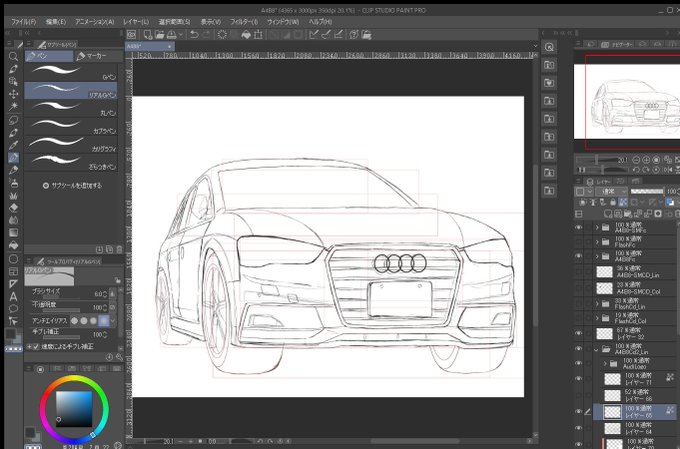This screenshot has width=680, height=449.
Task: Click the Redo arrow in command bar
Action: pyautogui.click(x=206, y=34)
